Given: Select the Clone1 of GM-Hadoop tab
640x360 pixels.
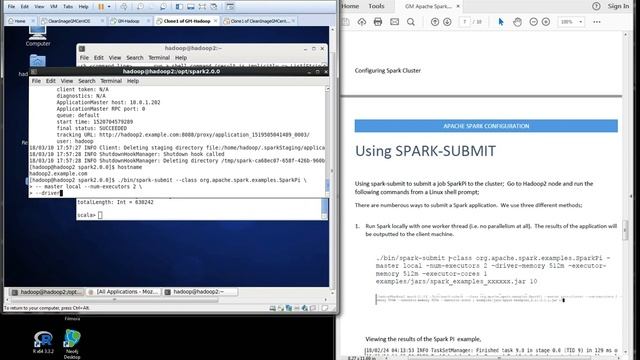Looking at the screenshot, I should tap(187, 21).
